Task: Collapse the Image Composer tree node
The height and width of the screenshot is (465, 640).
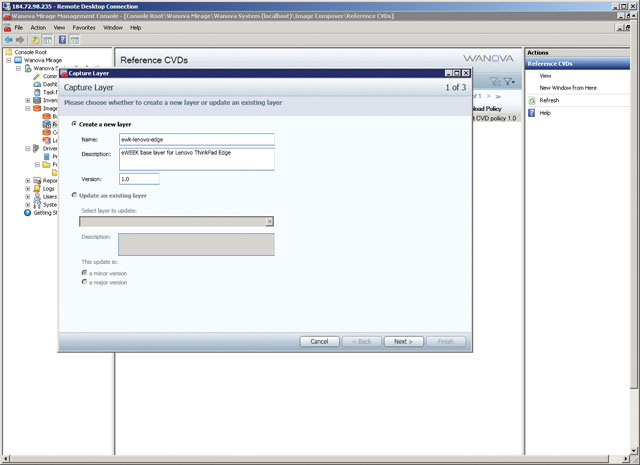Action: click(x=28, y=108)
